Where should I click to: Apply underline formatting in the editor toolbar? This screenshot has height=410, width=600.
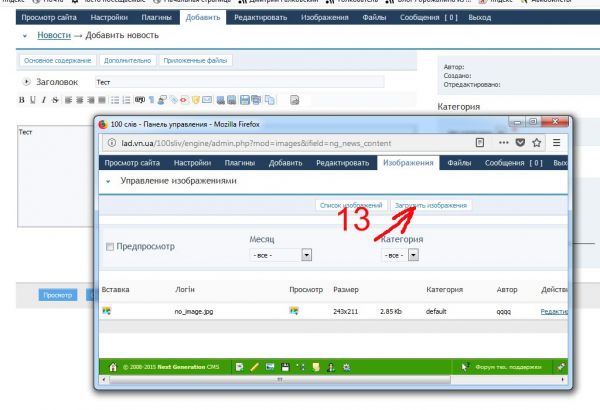33,100
